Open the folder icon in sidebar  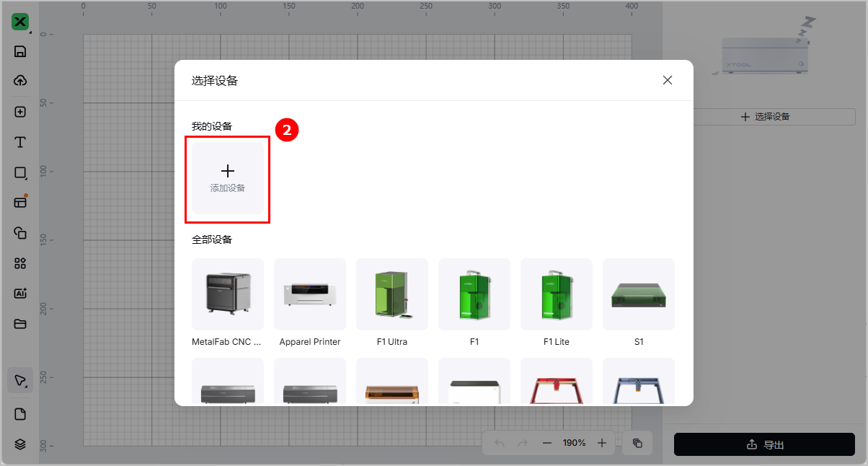point(20,324)
